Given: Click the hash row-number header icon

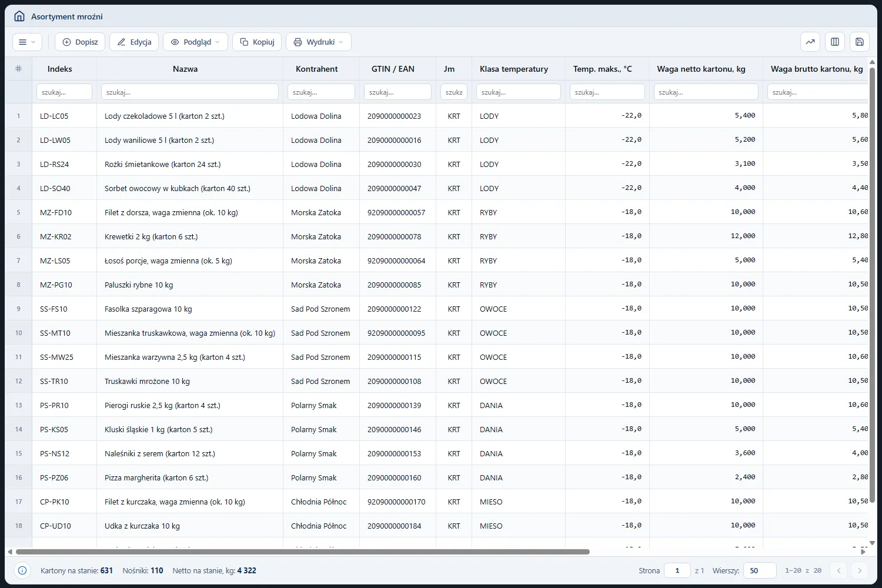Looking at the screenshot, I should coord(18,69).
